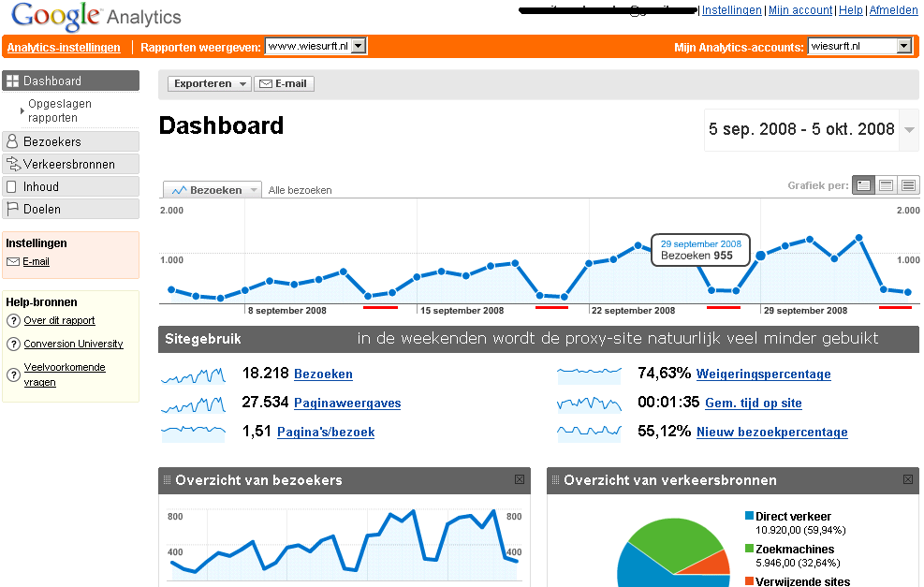Click the Nieuw bezoekpercentage sparkline
Image resolution: width=924 pixels, height=587 pixels.
point(589,433)
